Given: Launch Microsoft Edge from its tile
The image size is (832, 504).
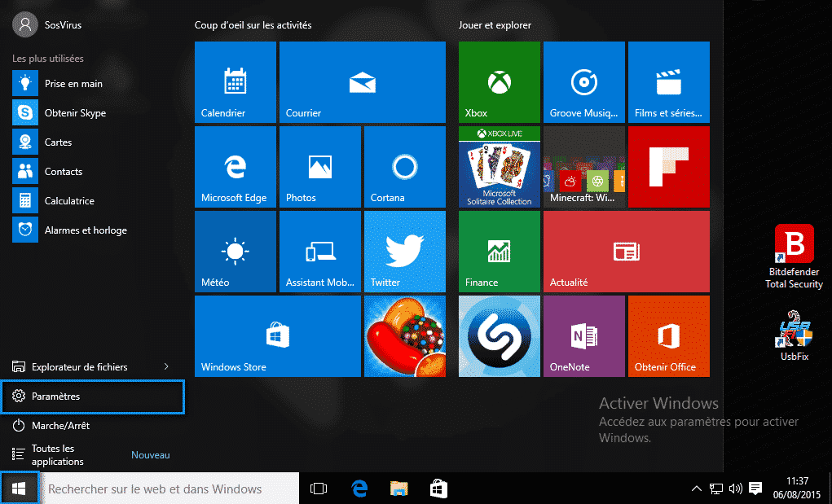Looking at the screenshot, I should coord(235,167).
